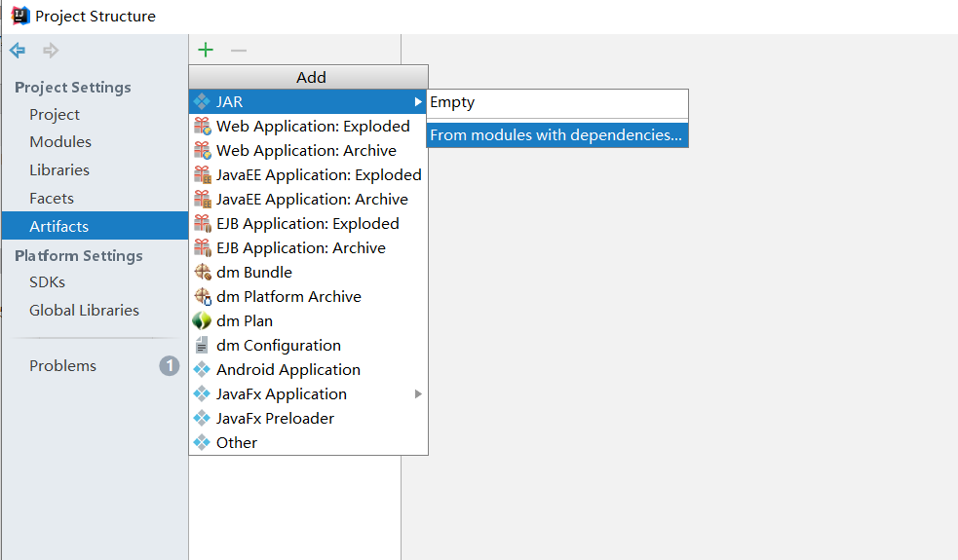Click the green dm Plan icon
The image size is (958, 560).
click(202, 320)
